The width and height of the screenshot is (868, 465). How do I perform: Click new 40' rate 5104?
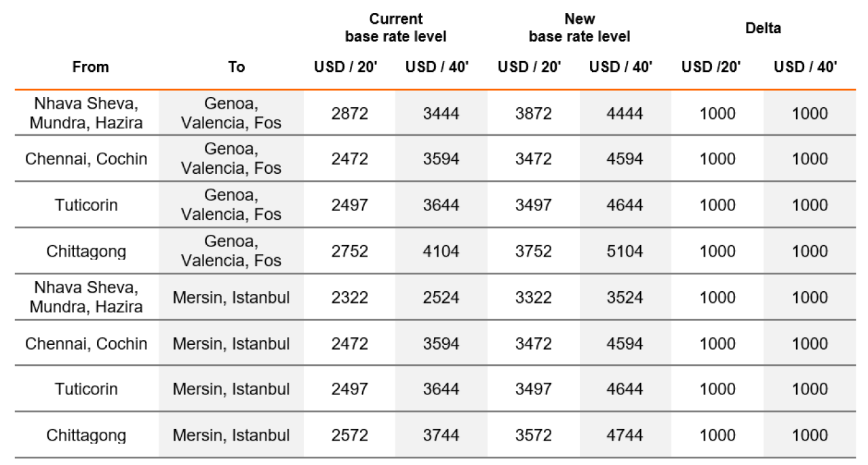625,251
